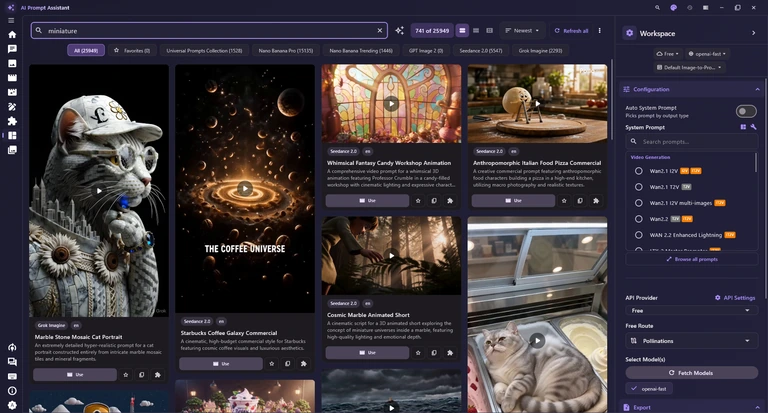The width and height of the screenshot is (768, 413).
Task: Click search magnifier in the title bar
Action: [x=657, y=8]
